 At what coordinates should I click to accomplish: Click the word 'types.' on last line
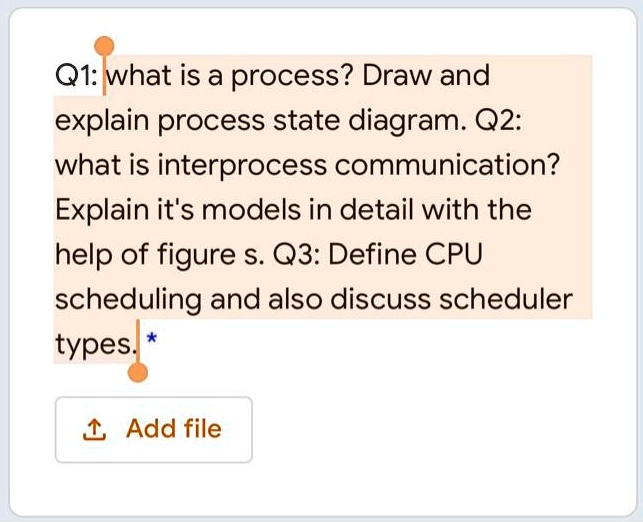pyautogui.click(x=95, y=345)
